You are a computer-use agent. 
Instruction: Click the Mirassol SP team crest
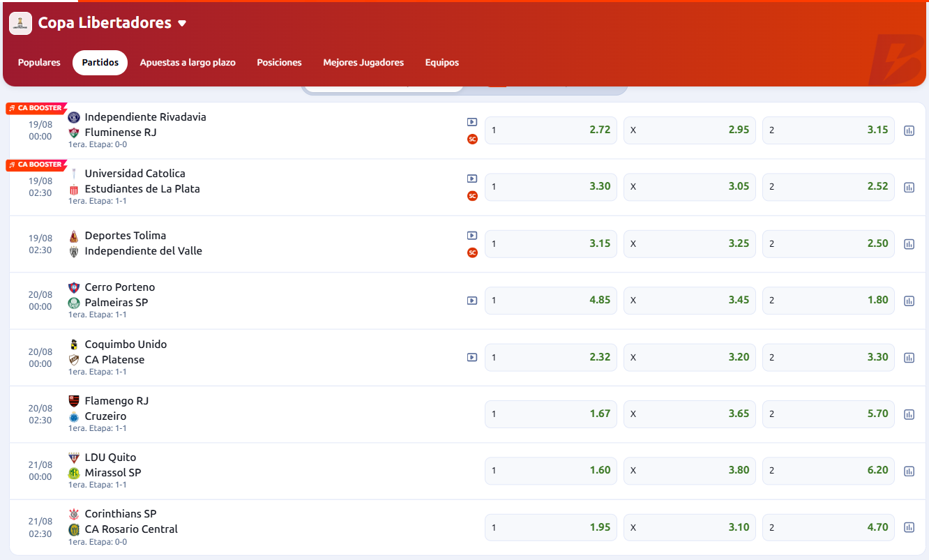click(x=74, y=473)
